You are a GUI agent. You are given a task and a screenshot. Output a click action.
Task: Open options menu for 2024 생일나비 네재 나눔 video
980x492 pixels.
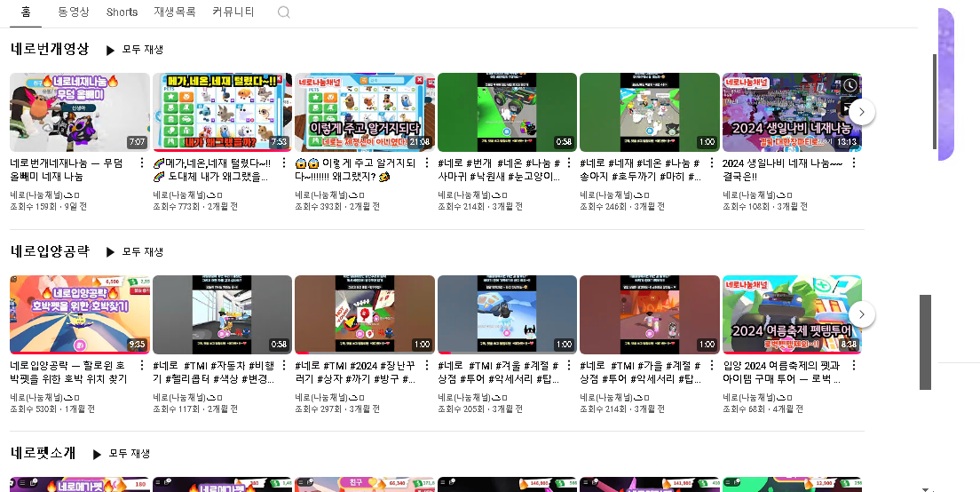(854, 163)
